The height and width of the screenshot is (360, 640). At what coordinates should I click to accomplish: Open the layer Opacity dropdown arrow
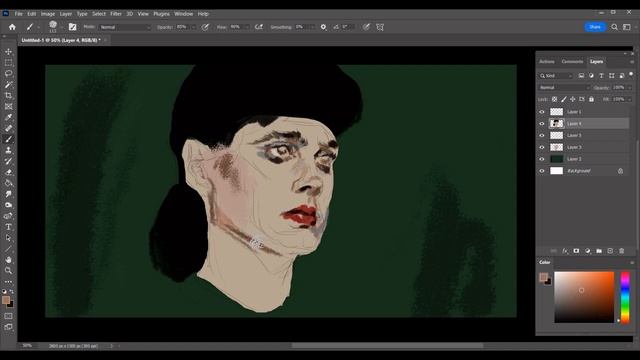coord(629,88)
